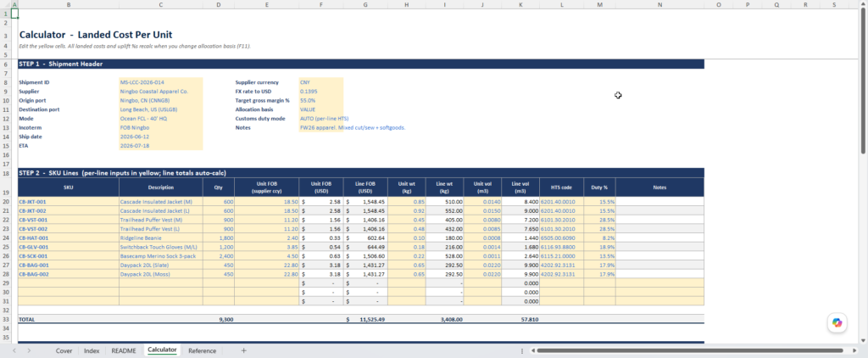Select column F header
This screenshot has width=868, height=358.
click(321, 4)
